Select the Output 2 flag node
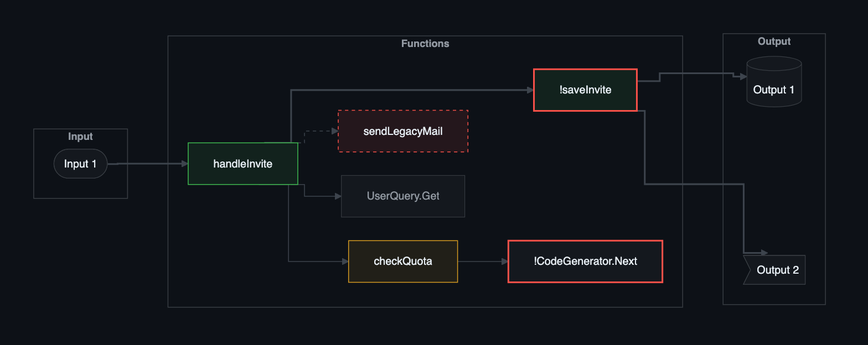 [774, 270]
